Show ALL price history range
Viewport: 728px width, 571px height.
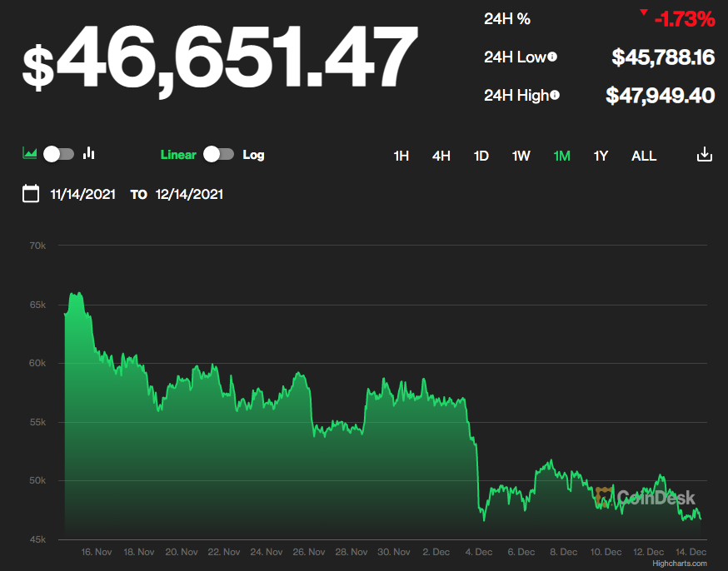click(x=643, y=156)
